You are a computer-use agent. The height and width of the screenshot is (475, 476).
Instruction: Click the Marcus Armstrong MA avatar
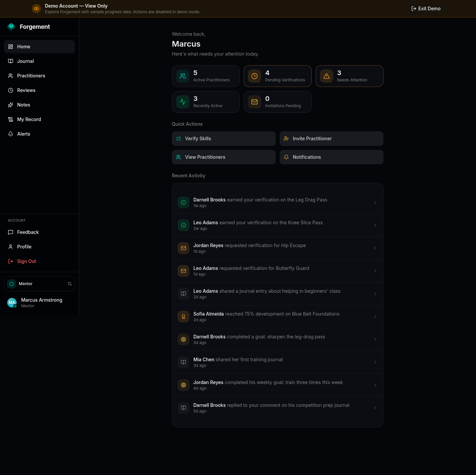click(x=12, y=303)
